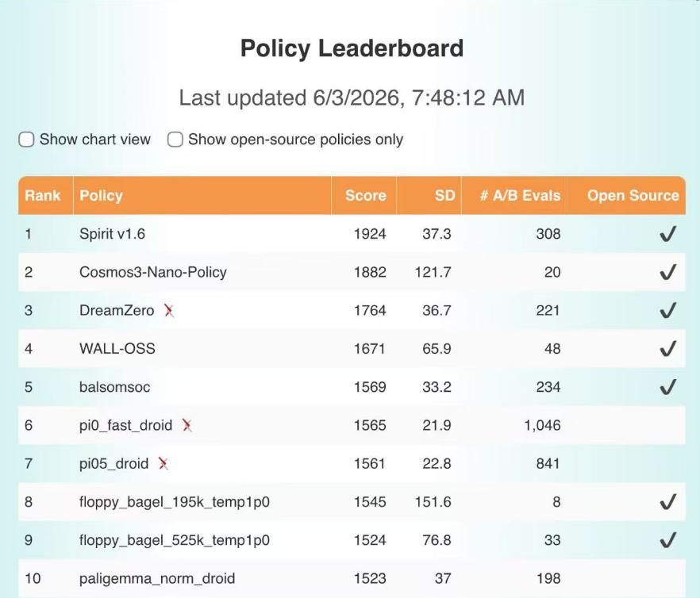Open the Cosmos3-Nano-Policy entry
Viewport: 700px width, 598px height.
pyautogui.click(x=153, y=272)
